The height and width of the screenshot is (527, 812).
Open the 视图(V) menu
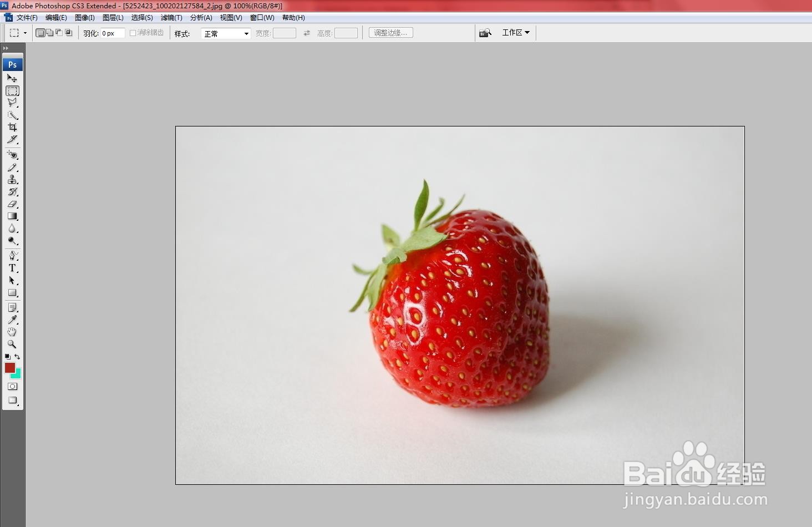tap(231, 18)
